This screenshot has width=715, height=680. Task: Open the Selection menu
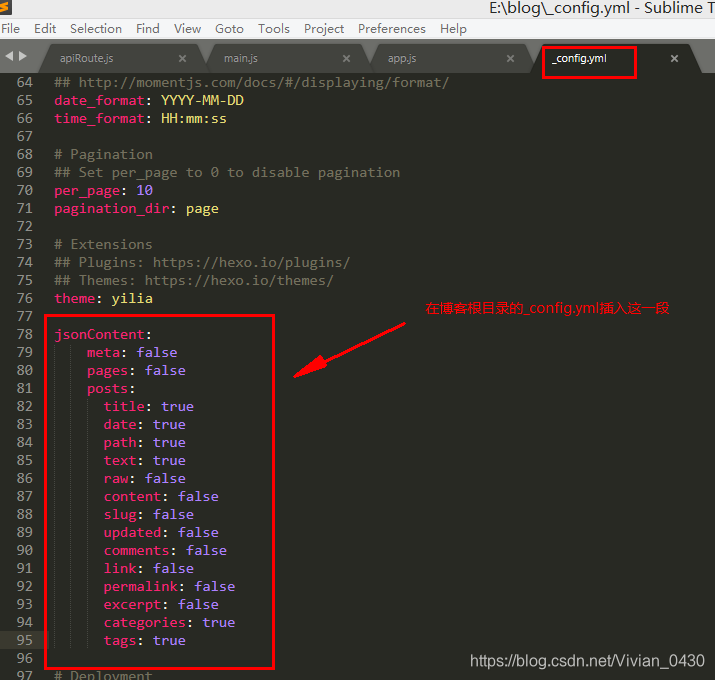pyautogui.click(x=96, y=29)
